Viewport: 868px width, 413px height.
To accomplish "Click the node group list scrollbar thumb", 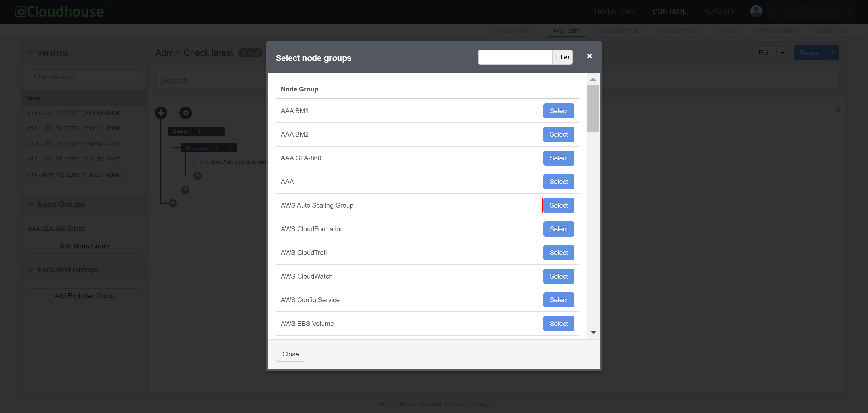I will pyautogui.click(x=593, y=109).
